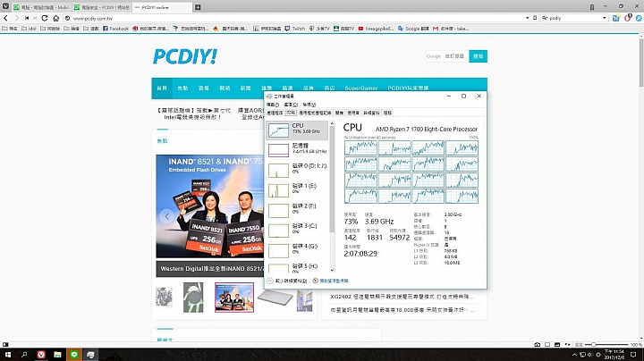Open the Action Center notification icon
The width and height of the screenshot is (644, 361).
point(633,355)
